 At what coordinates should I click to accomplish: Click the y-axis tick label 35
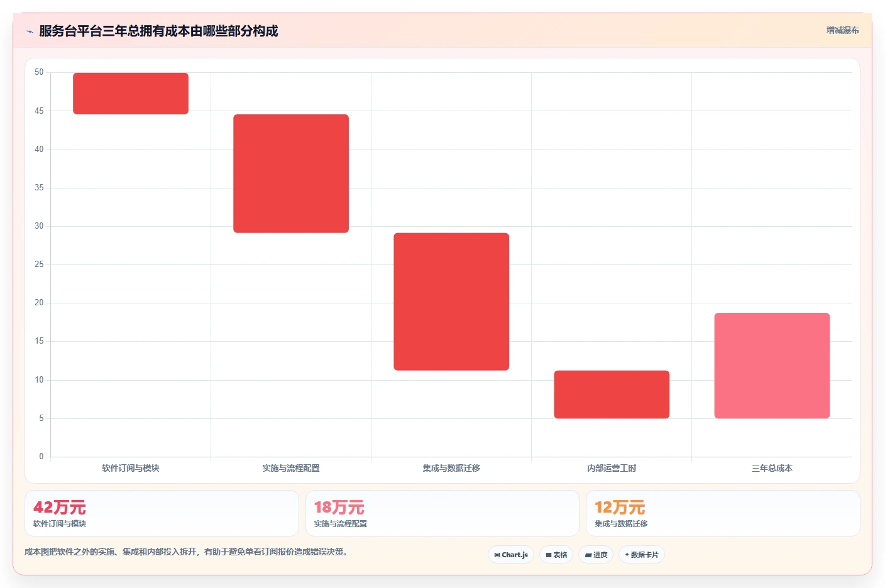39,188
